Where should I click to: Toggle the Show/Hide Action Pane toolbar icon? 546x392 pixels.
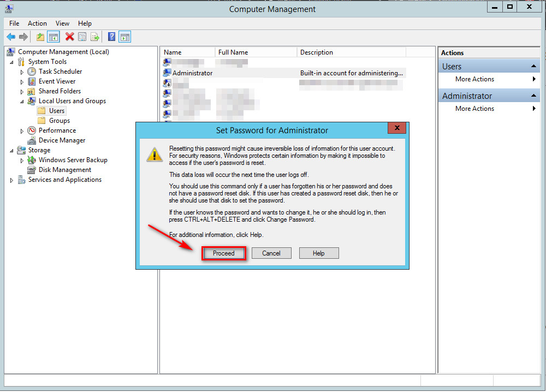pos(124,37)
